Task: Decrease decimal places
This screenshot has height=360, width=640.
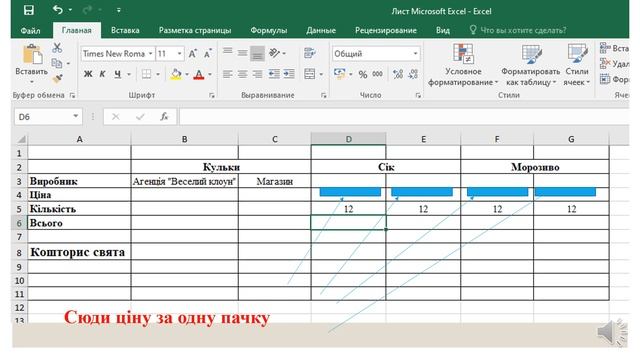Action: [413, 74]
